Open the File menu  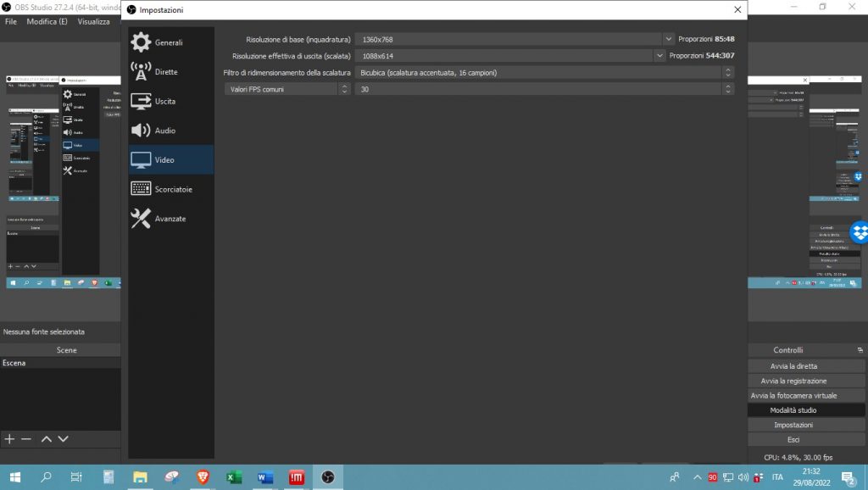(11, 21)
